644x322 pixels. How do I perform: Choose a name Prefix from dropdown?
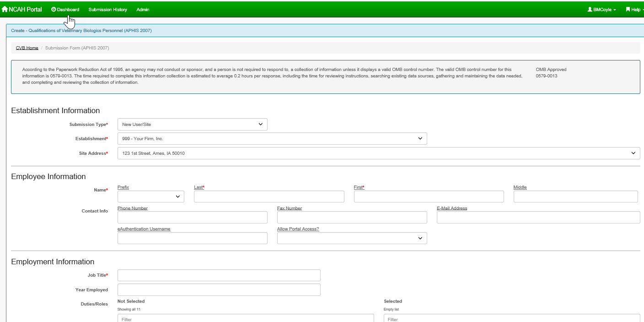150,196
